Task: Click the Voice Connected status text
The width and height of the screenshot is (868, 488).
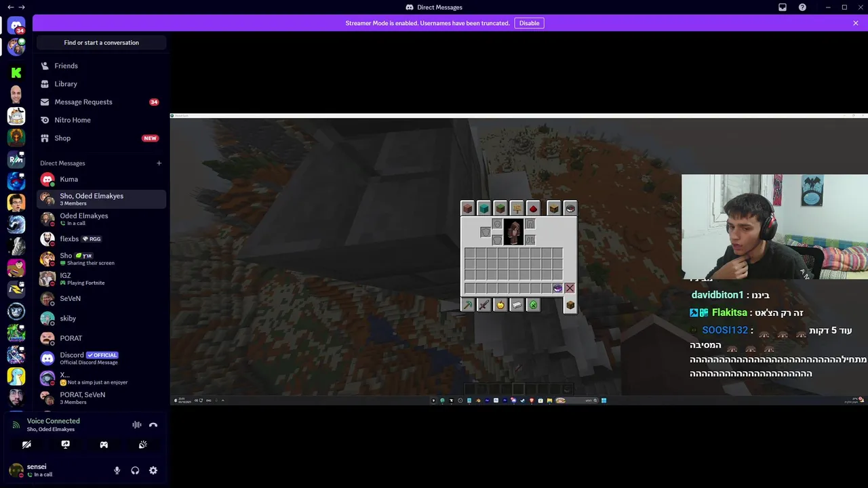Action: [x=53, y=421]
